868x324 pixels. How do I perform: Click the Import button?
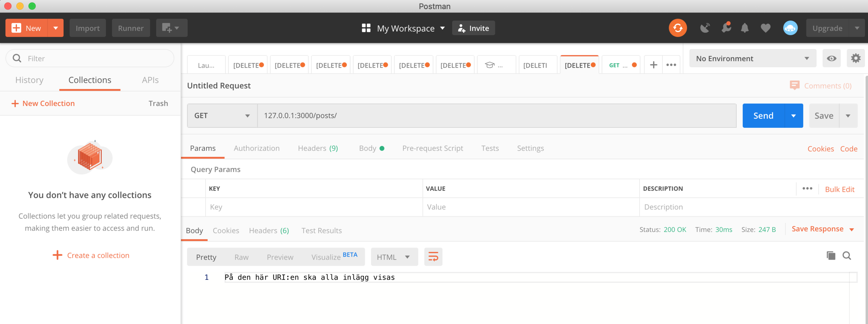pyautogui.click(x=87, y=28)
